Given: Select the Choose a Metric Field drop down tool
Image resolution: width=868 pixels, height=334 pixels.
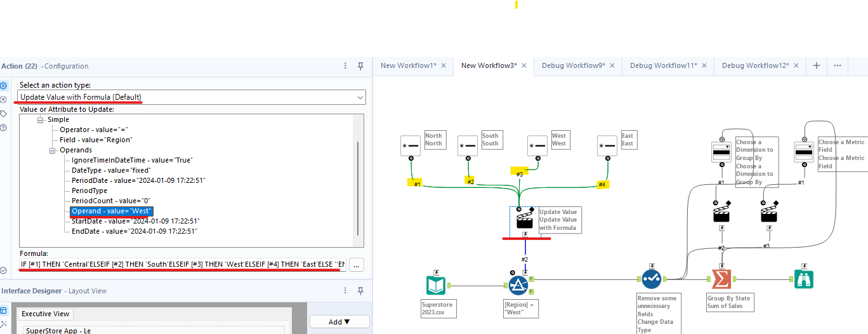Looking at the screenshot, I should (x=804, y=152).
